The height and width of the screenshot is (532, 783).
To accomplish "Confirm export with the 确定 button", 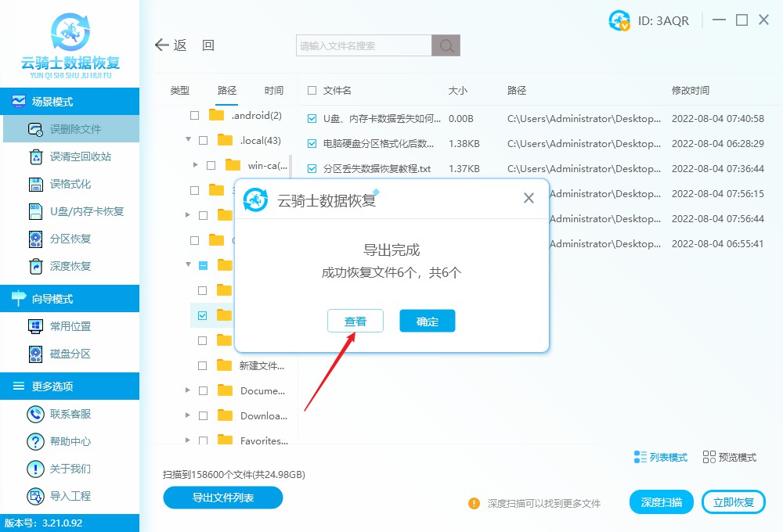I will point(427,321).
